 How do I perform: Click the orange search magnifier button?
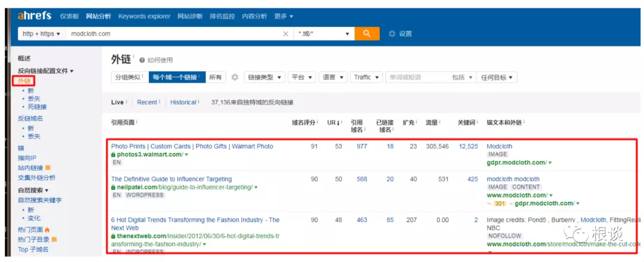click(367, 33)
